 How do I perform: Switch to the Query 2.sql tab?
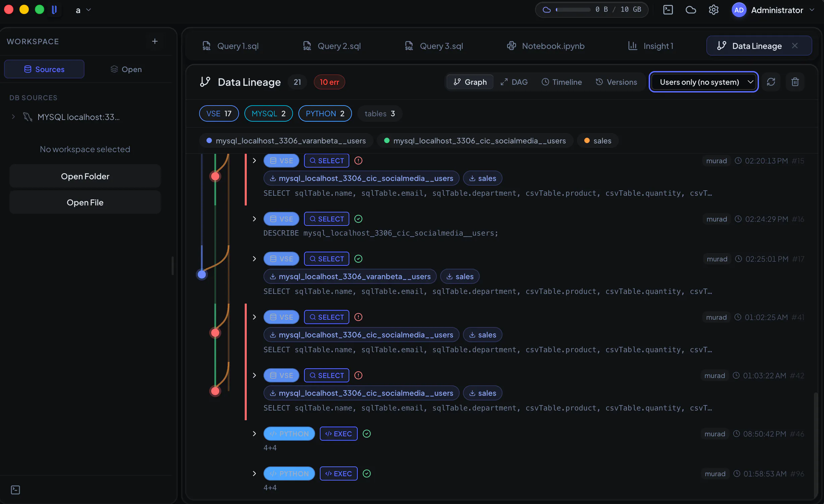pos(332,46)
